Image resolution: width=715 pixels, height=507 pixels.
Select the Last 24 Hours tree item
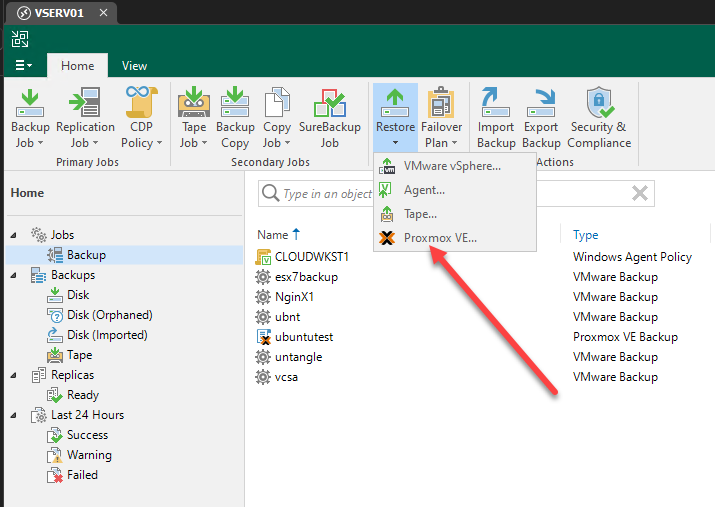(87, 415)
